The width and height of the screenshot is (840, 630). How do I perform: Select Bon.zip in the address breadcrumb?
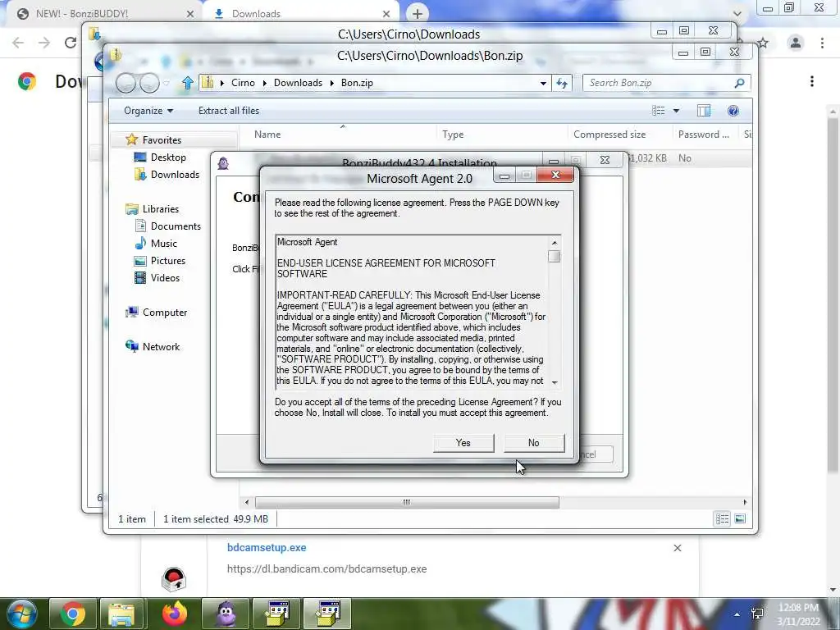click(x=357, y=83)
